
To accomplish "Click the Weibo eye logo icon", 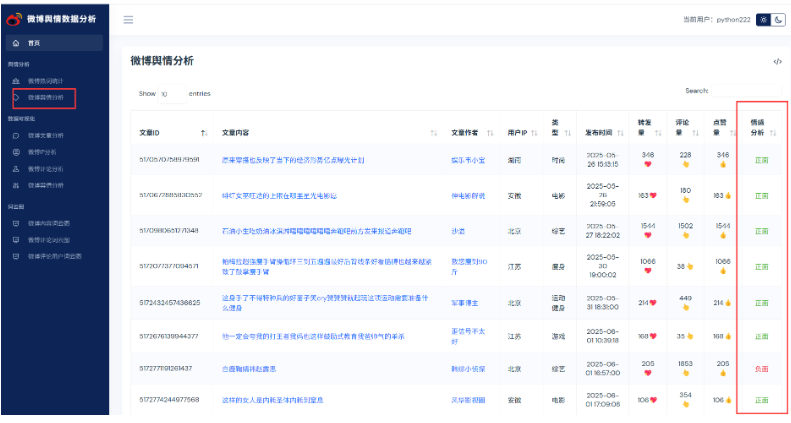I will (14, 19).
